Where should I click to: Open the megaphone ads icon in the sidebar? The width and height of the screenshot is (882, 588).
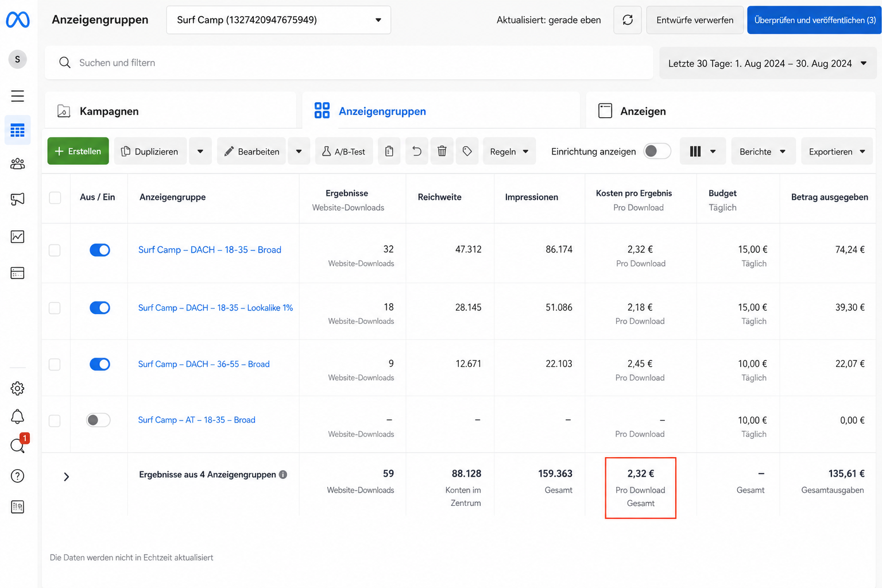coord(18,199)
